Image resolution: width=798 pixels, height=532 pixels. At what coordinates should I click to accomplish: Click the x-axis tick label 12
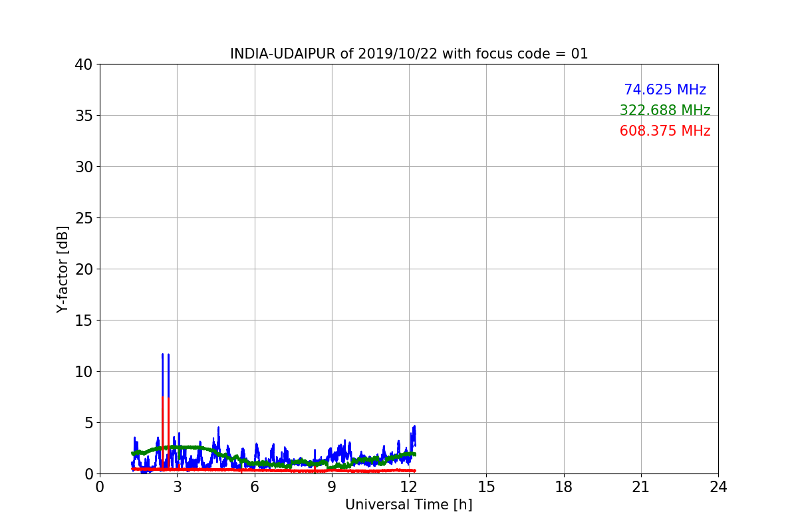[409, 487]
